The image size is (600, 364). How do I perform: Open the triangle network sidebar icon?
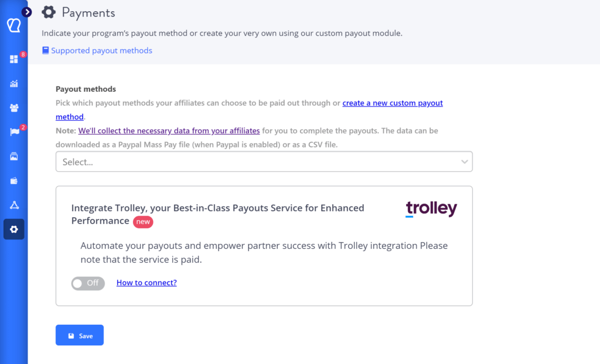point(14,205)
